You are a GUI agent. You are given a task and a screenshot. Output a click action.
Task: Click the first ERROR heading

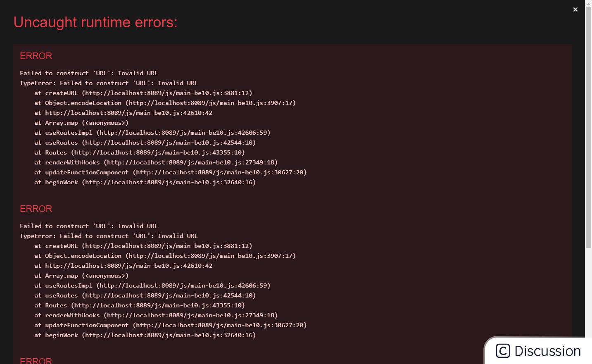[36, 56]
